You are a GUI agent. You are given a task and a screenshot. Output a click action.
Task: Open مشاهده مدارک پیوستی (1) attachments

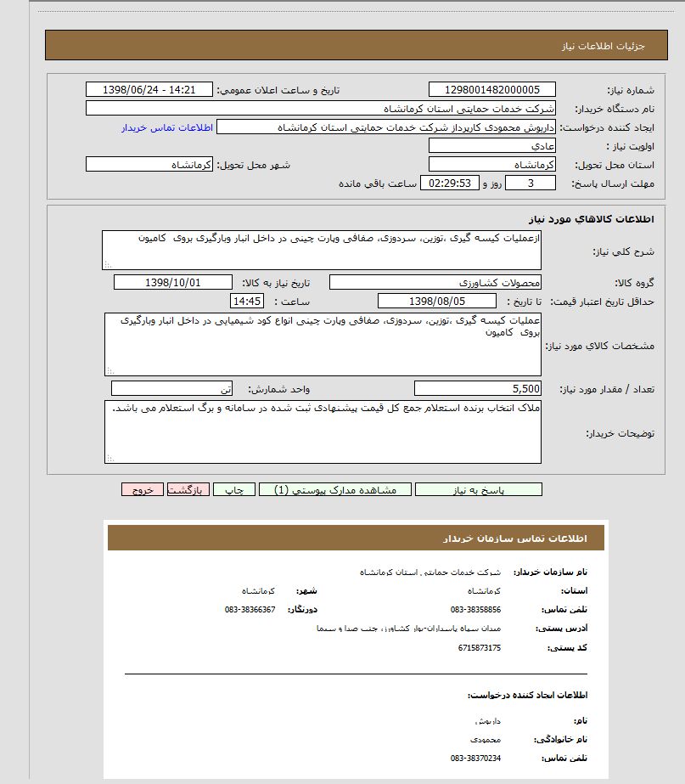pyautogui.click(x=334, y=490)
